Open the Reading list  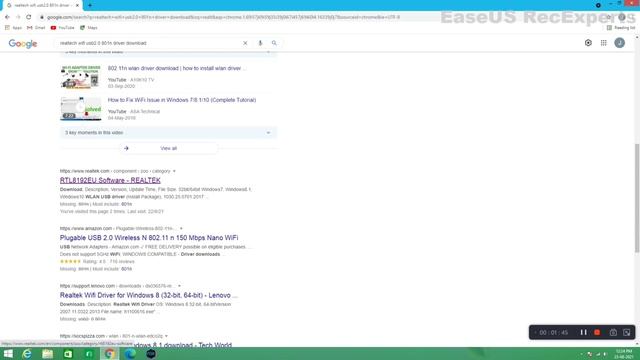click(621, 28)
